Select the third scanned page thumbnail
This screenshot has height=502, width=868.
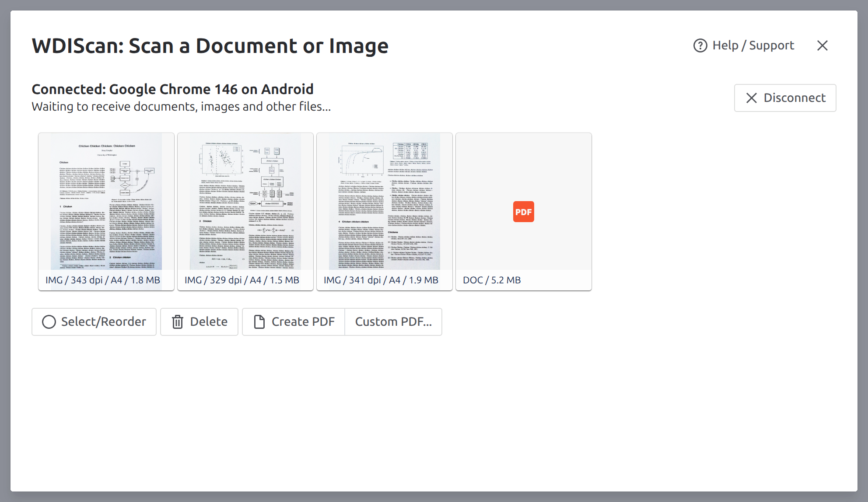click(384, 201)
